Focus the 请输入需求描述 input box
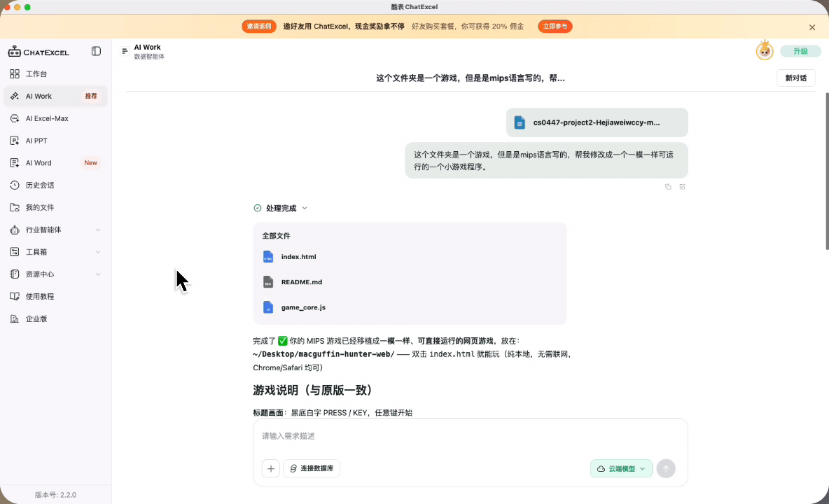 [x=470, y=436]
